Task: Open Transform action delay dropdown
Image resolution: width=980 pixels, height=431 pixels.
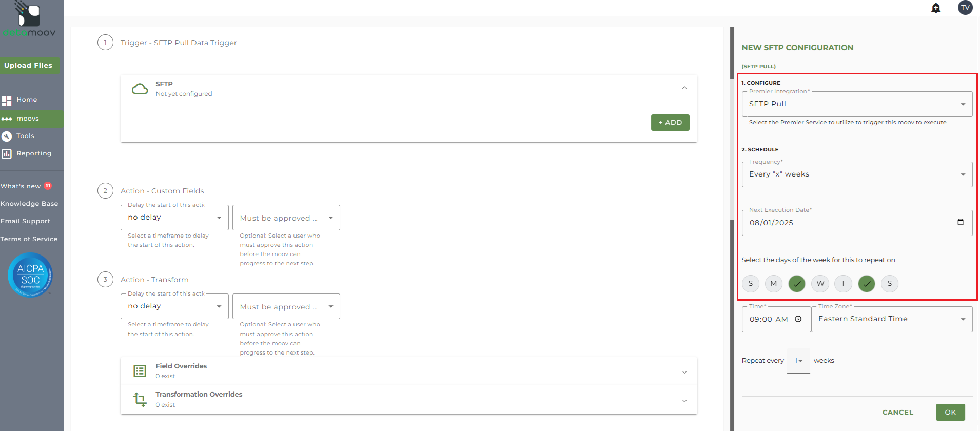Action: pos(174,306)
